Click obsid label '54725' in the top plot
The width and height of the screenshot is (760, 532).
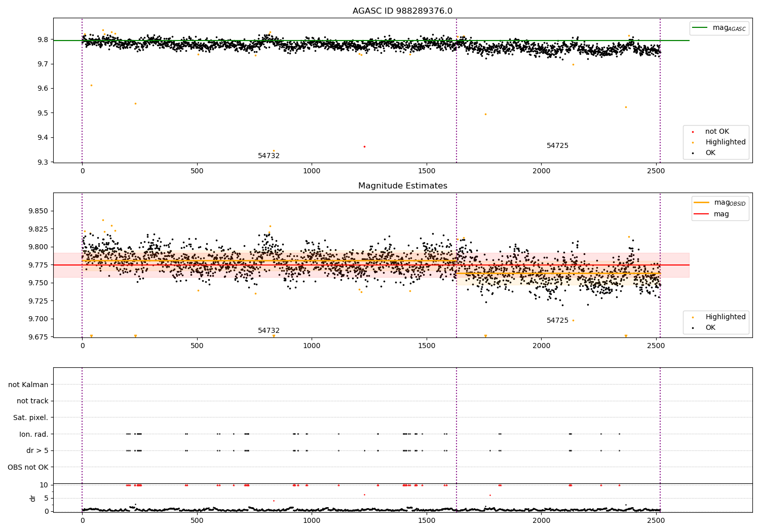tap(557, 146)
